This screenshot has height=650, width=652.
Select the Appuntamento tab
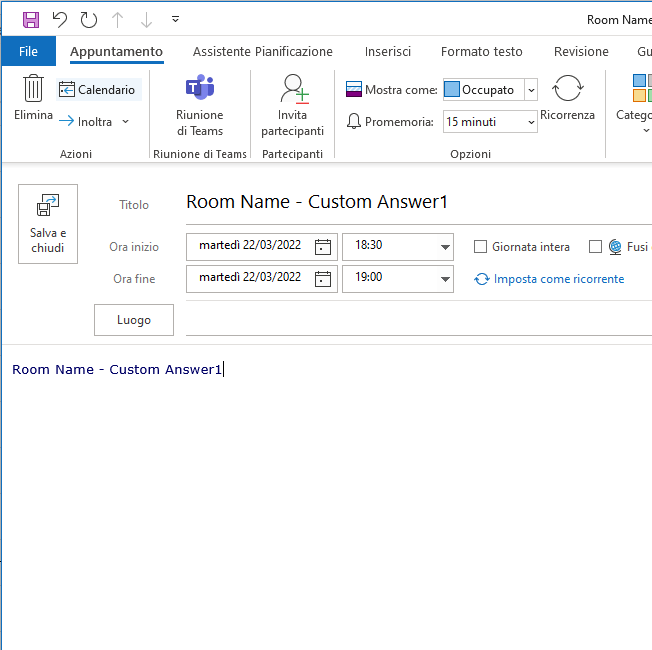[116, 52]
